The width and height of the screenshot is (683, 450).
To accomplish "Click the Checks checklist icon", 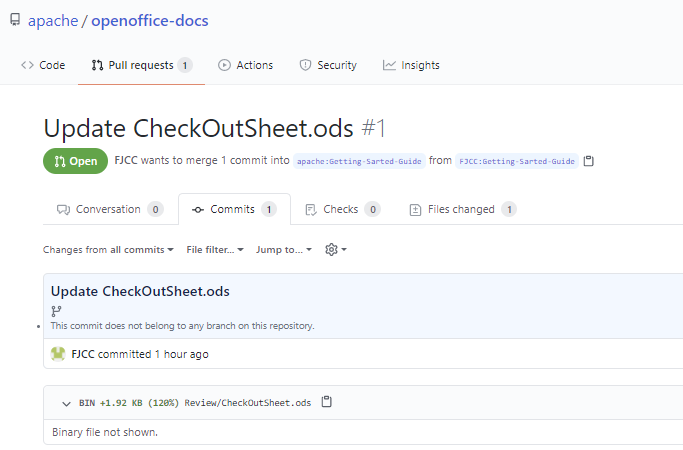I will click(x=311, y=210).
